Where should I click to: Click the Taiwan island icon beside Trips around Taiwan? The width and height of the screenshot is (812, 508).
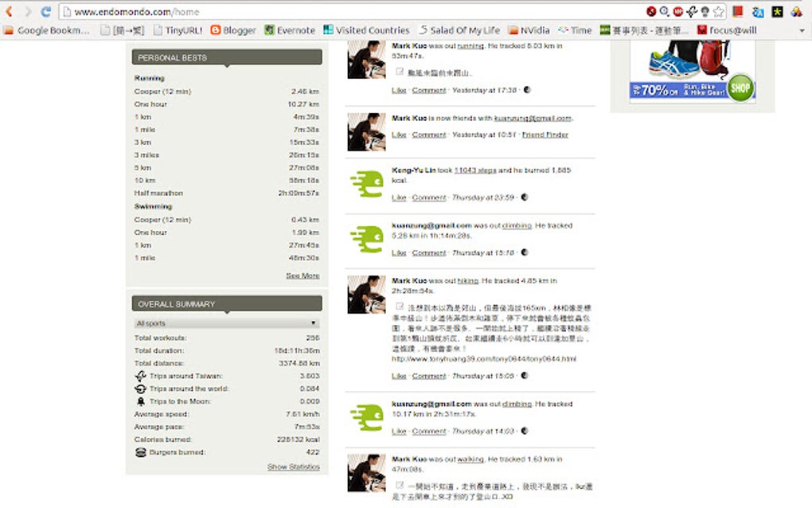pos(140,375)
